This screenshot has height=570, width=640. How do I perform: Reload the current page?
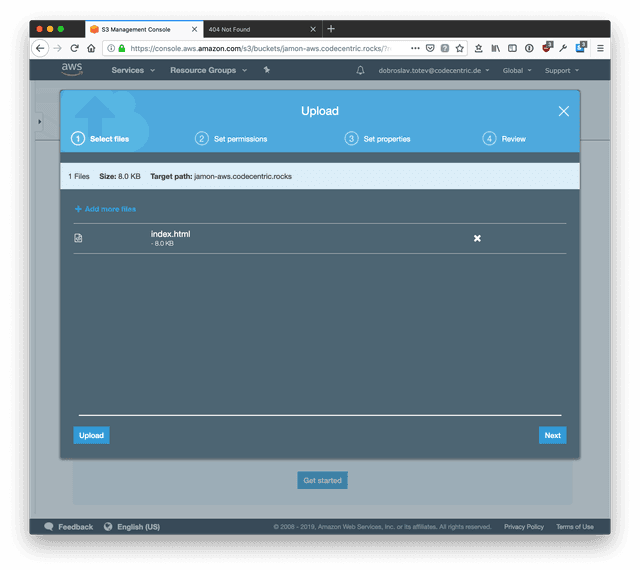tap(74, 48)
